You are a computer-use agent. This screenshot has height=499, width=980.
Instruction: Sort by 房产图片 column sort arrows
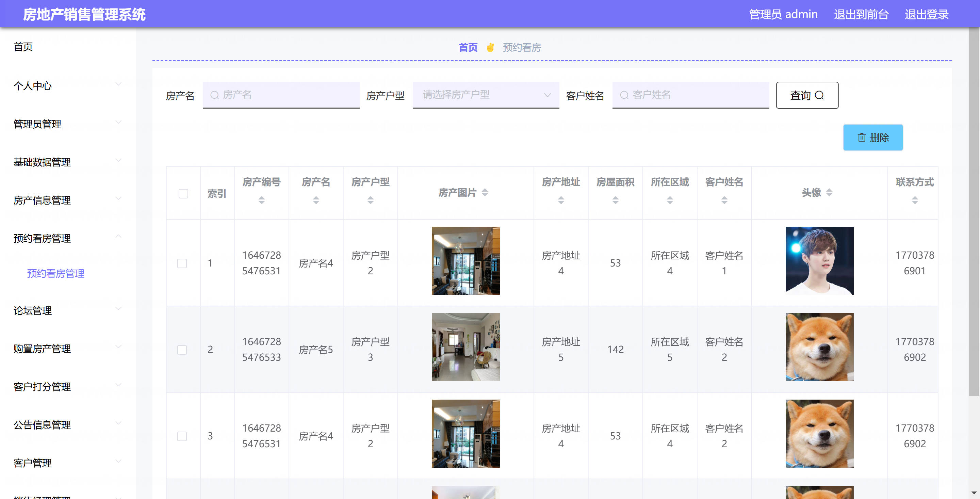point(485,193)
